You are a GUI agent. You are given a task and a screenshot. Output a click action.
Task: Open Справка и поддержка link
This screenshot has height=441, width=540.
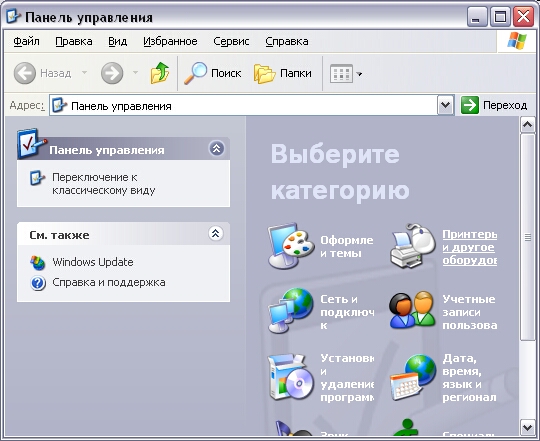point(108,282)
